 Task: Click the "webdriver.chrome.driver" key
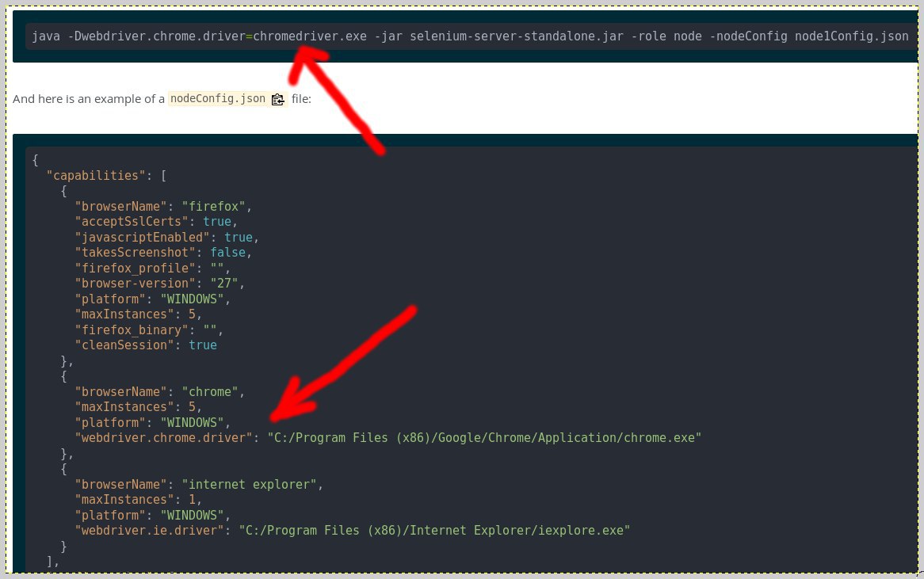click(163, 438)
